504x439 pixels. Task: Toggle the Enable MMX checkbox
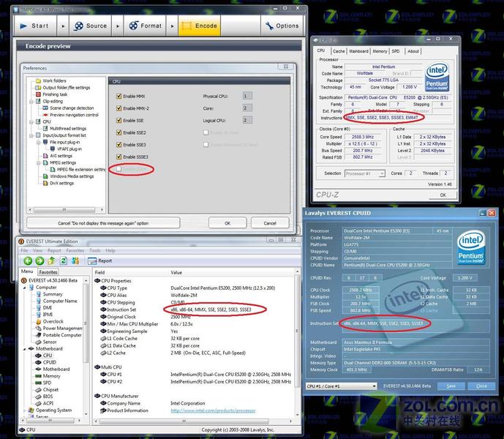[x=119, y=96]
